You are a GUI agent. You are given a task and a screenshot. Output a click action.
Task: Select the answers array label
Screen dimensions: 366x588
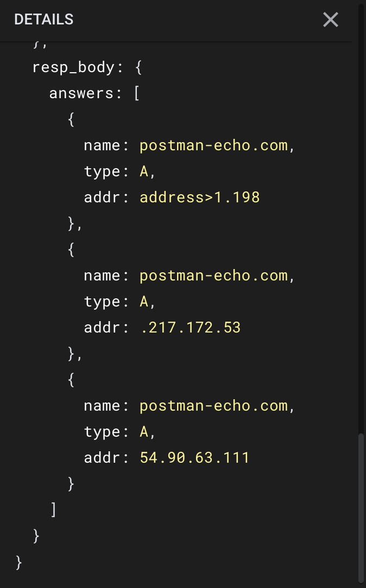click(82, 93)
